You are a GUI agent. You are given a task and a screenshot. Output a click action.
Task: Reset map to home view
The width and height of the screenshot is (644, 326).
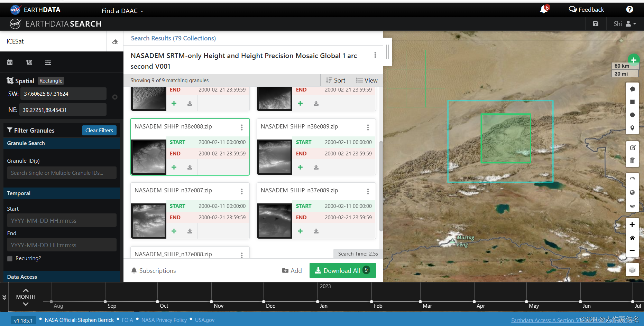pyautogui.click(x=632, y=238)
